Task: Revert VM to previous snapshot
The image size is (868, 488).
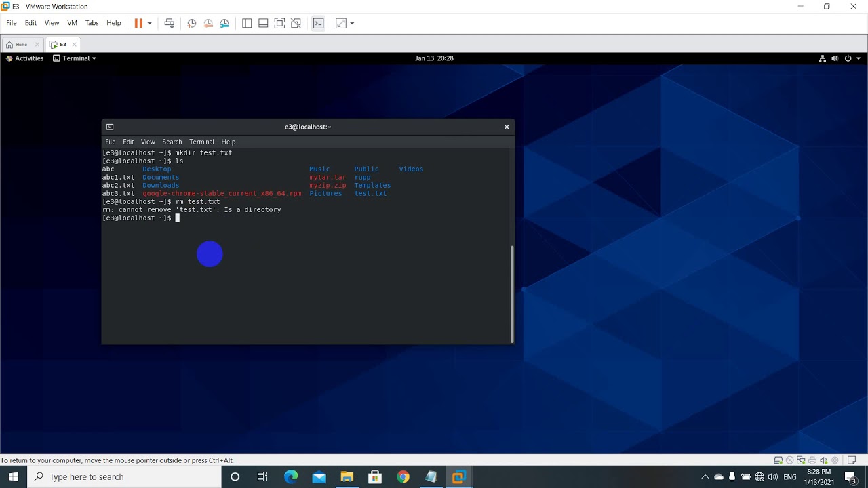Action: [208, 23]
